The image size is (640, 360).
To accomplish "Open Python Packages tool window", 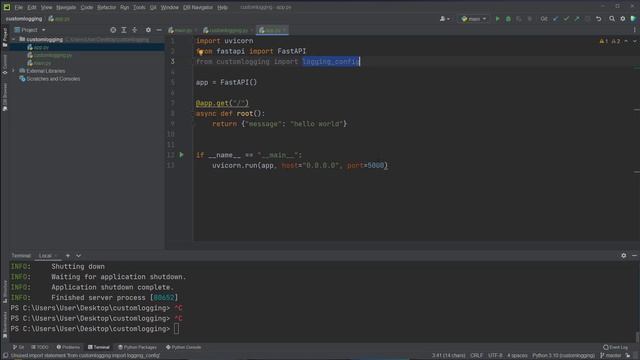I will pyautogui.click(x=137, y=347).
